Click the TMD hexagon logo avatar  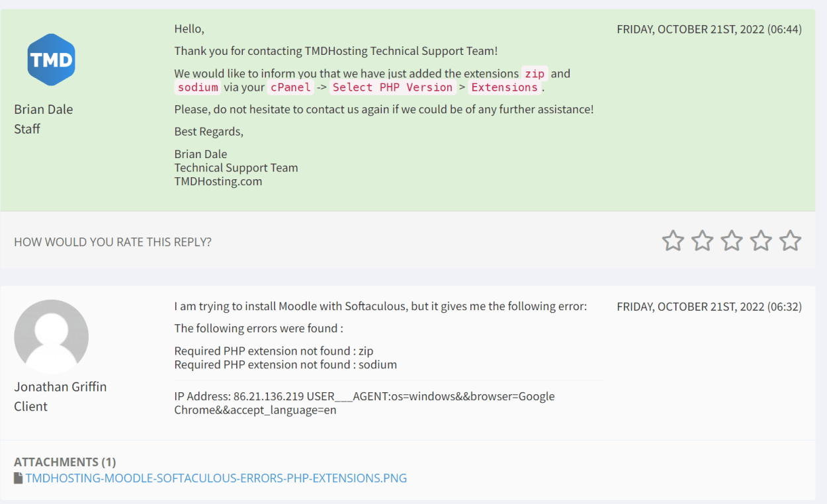(x=51, y=60)
